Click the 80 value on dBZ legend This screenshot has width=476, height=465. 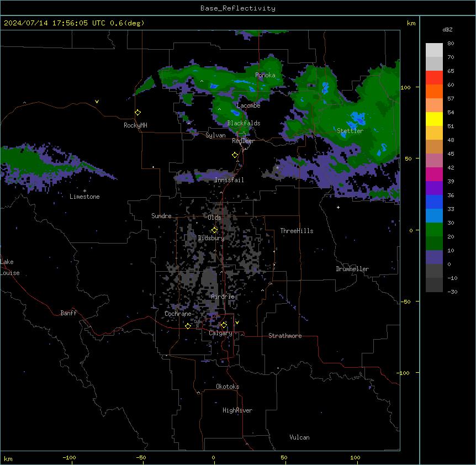click(x=451, y=44)
